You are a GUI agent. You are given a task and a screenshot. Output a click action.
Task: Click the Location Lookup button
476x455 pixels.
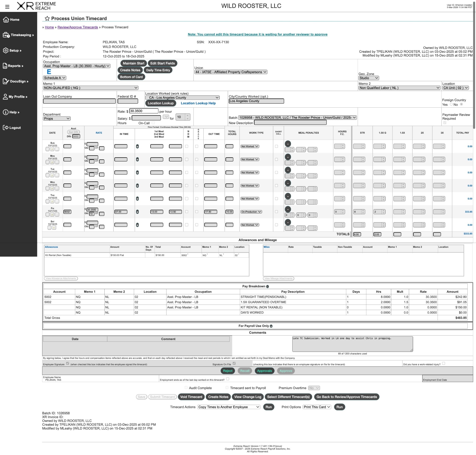(161, 103)
